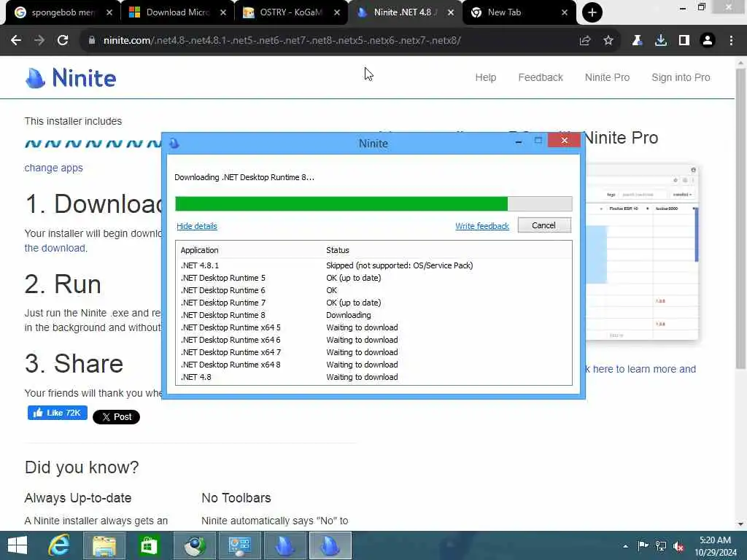Click the address bar URL
This screenshot has width=747, height=560.
tap(282, 41)
